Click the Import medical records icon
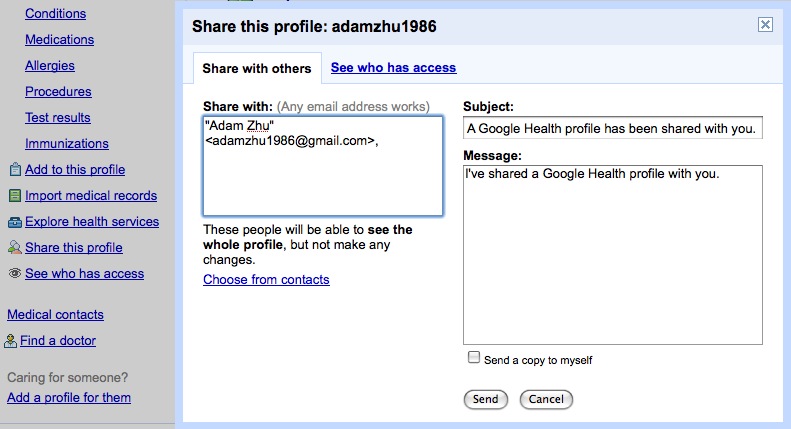 [x=14, y=196]
